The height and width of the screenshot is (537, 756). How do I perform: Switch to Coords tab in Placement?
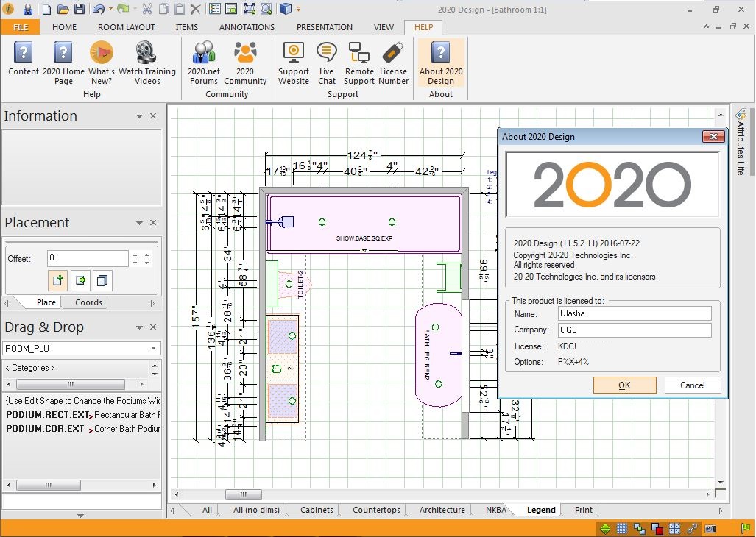[89, 302]
